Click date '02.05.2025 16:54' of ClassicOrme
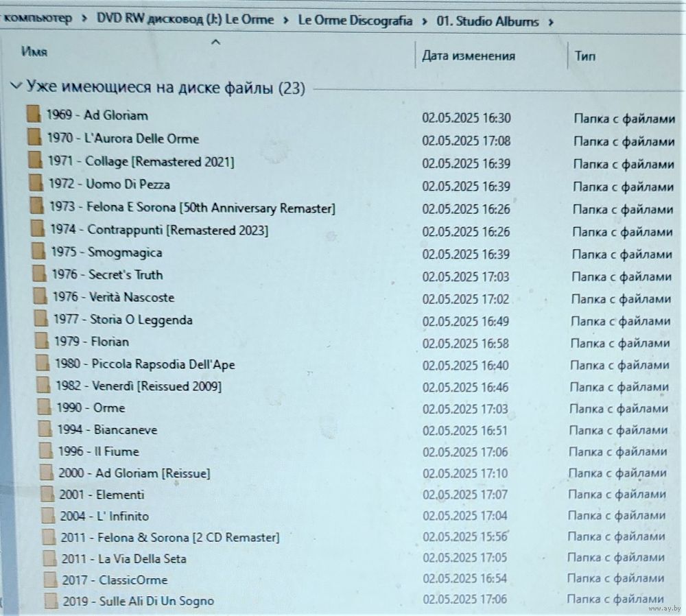Image resolution: width=686 pixels, height=616 pixels. (x=464, y=578)
